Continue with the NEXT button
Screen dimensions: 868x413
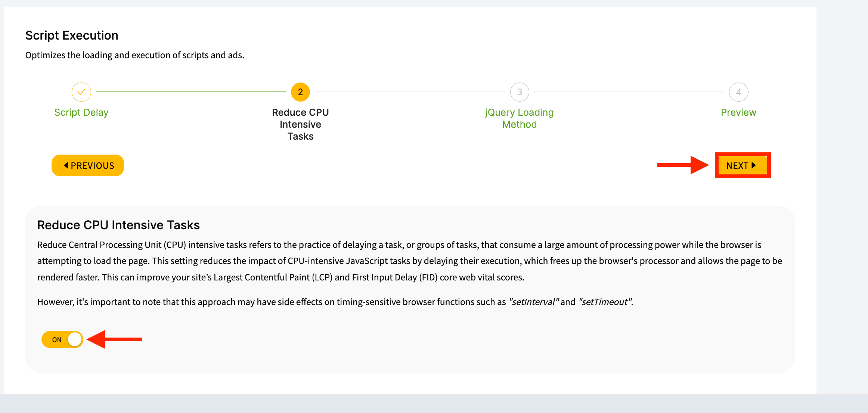tap(743, 165)
